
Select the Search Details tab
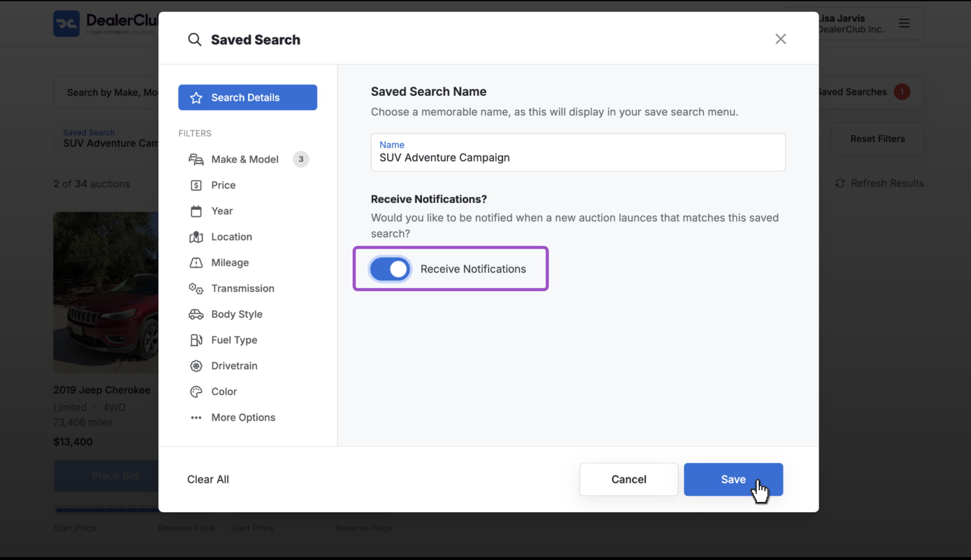coord(247,97)
